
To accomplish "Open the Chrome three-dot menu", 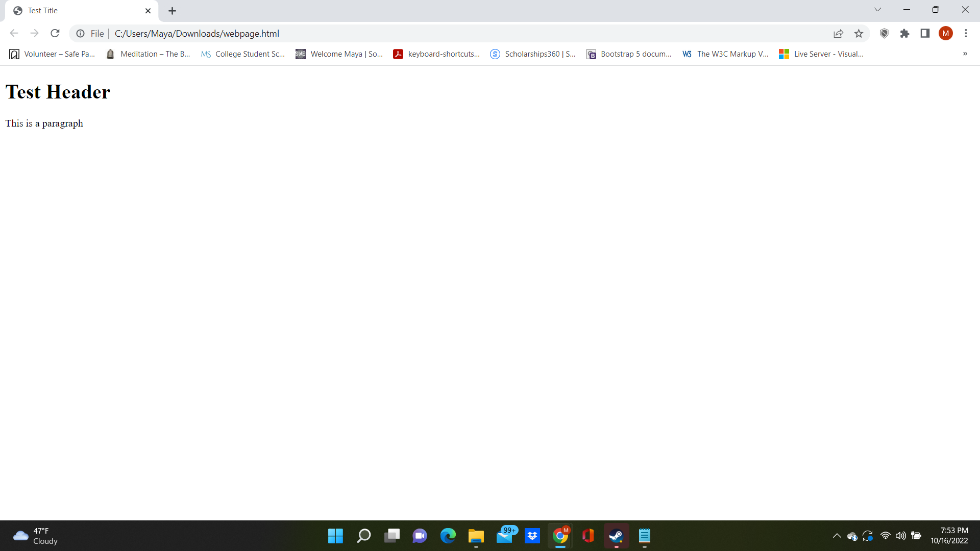I will [x=966, y=33].
